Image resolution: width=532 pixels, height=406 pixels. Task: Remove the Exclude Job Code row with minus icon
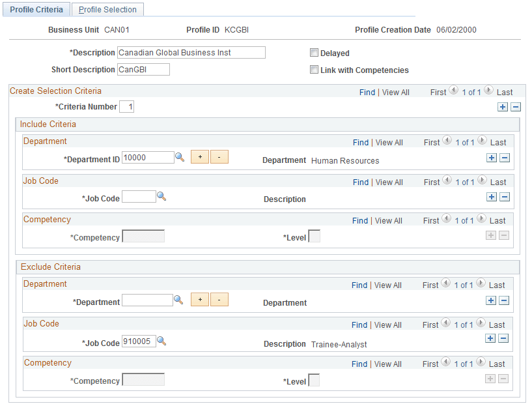point(503,338)
